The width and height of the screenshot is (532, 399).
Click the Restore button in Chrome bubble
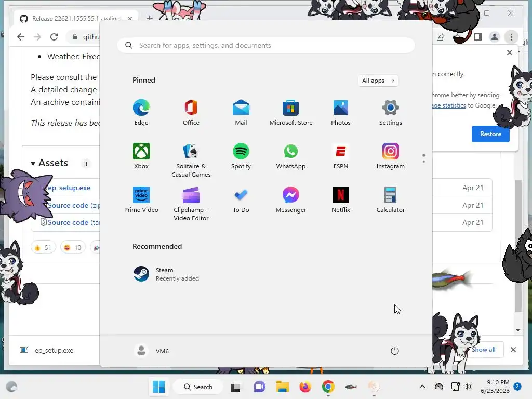[490, 134]
